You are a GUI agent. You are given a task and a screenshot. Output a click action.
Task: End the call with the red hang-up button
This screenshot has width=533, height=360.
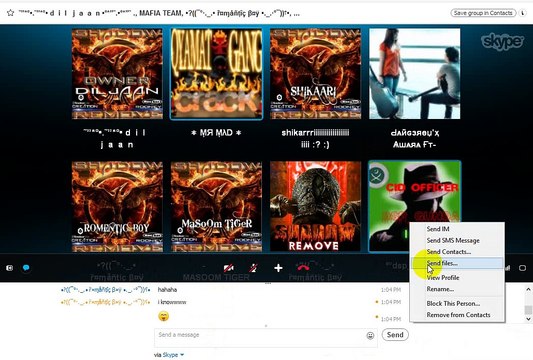click(x=303, y=268)
